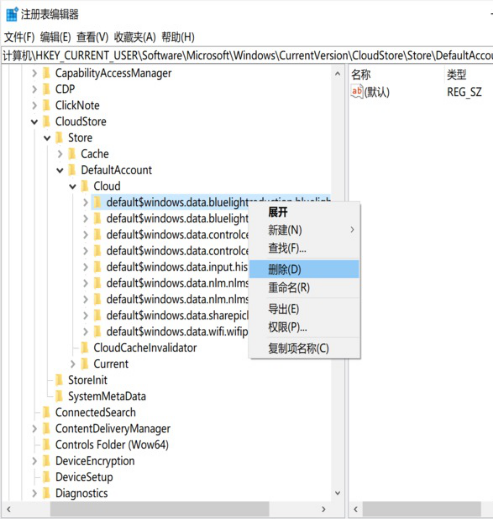Click the Cache folder icon
The width and height of the screenshot is (493, 519).
tap(72, 154)
